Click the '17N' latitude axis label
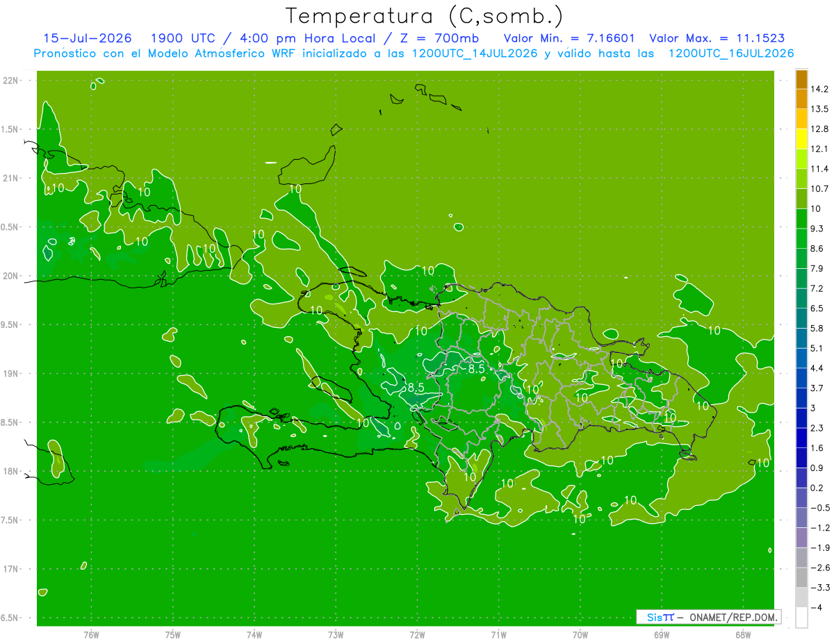834x644 pixels. [x=10, y=569]
